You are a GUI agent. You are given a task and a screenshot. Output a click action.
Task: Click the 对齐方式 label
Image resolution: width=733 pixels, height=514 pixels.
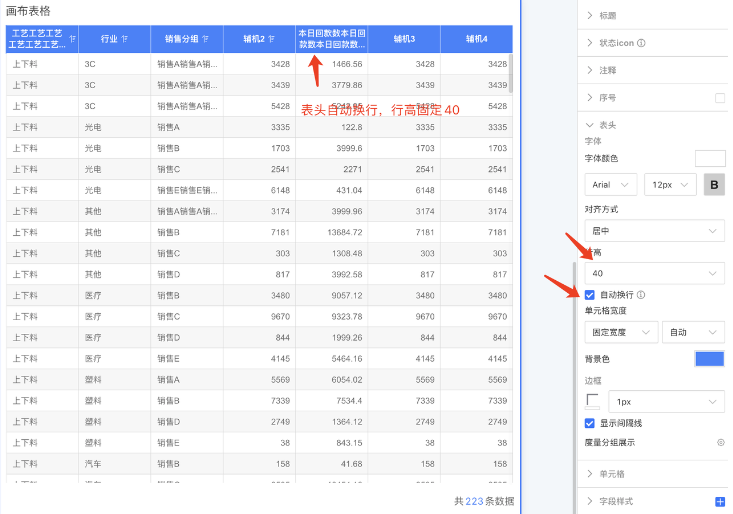click(x=601, y=209)
